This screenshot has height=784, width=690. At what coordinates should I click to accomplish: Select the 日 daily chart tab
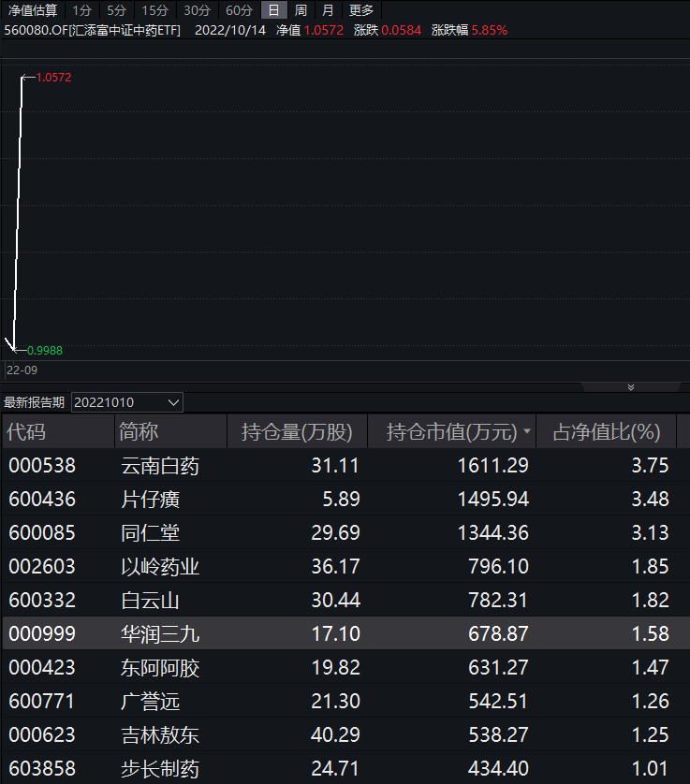point(273,10)
